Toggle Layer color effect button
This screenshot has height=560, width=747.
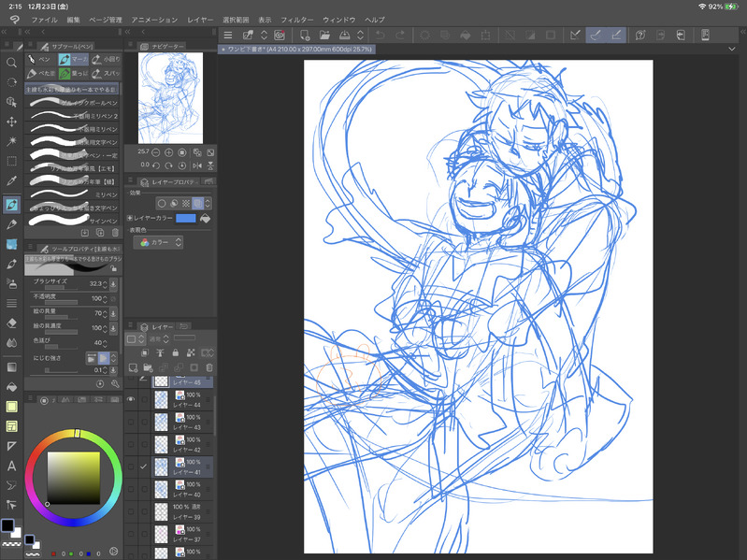pyautogui.click(x=197, y=203)
